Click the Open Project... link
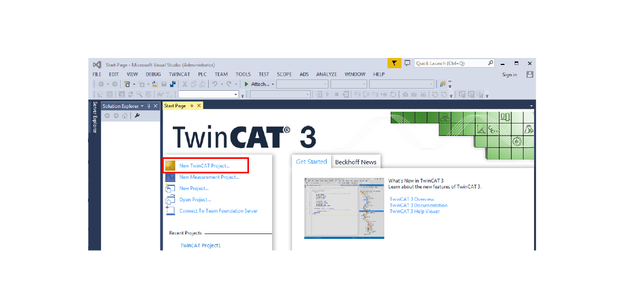 (x=195, y=200)
